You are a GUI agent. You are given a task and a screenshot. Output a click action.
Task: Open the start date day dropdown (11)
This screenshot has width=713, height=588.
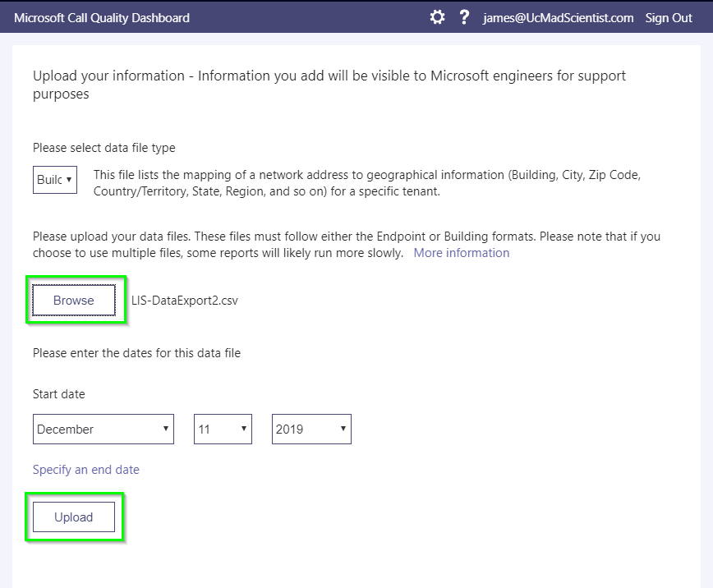223,429
